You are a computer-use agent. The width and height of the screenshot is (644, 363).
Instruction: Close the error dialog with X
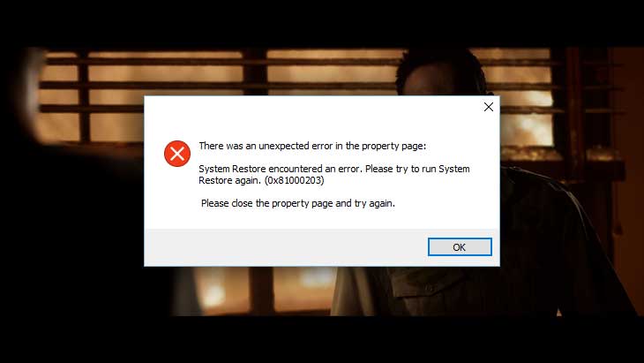[x=489, y=107]
